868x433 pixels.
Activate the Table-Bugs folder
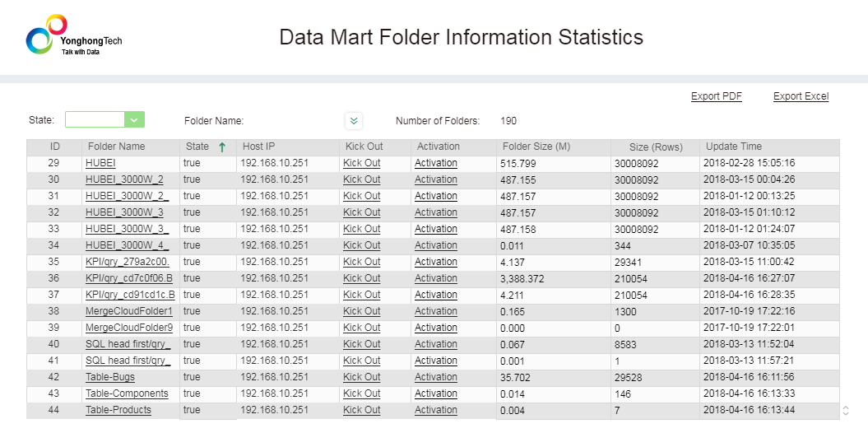(435, 377)
